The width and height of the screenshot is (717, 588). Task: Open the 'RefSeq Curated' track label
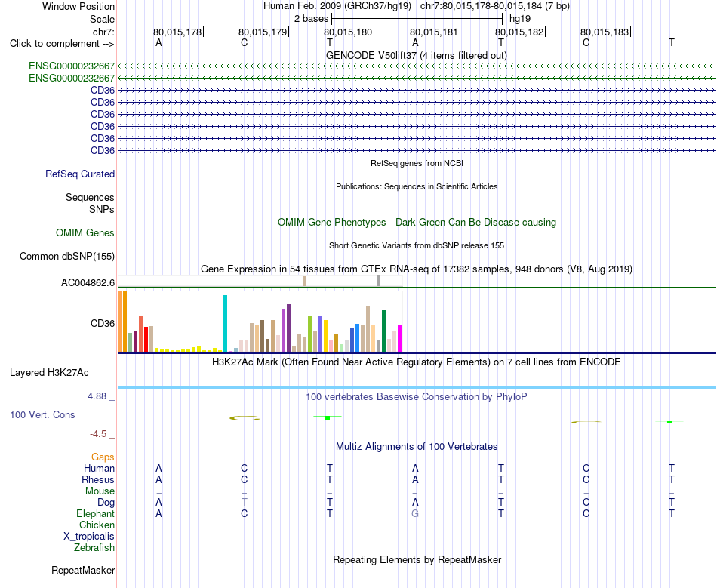(x=80, y=174)
